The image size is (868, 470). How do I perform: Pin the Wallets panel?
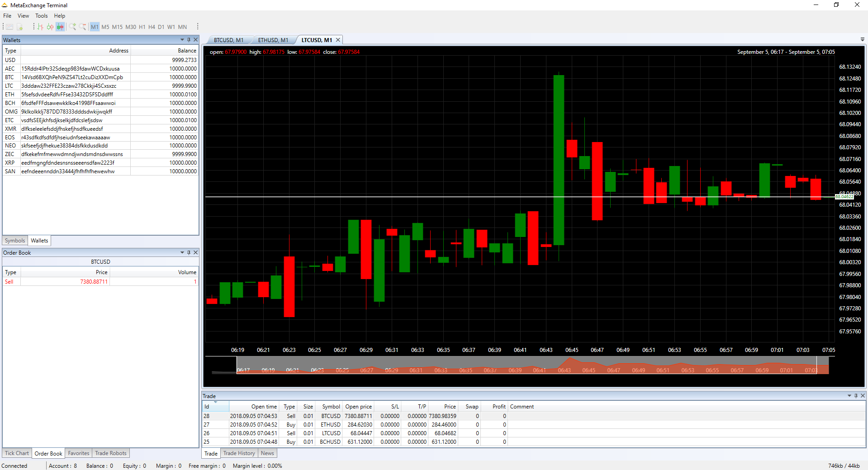pos(189,40)
